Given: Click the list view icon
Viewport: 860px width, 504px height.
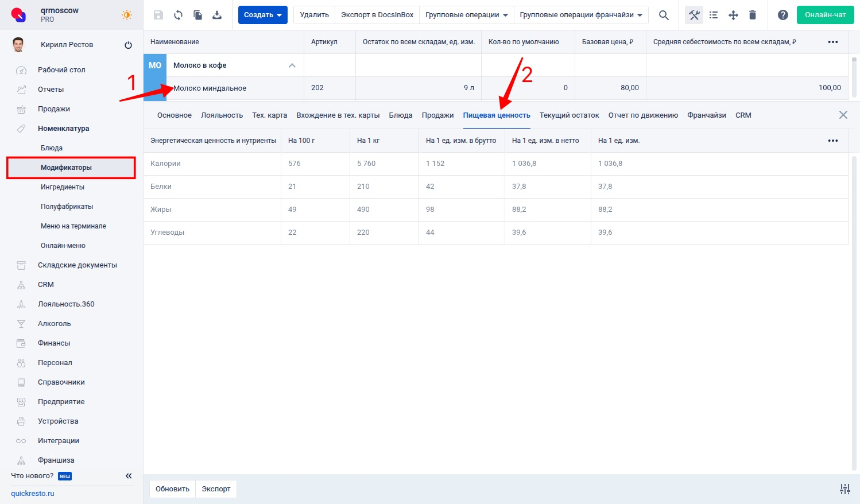Looking at the screenshot, I should [714, 15].
